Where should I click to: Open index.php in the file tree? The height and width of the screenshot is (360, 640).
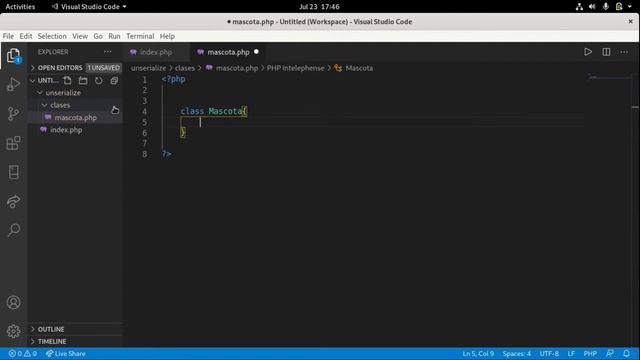(x=66, y=130)
